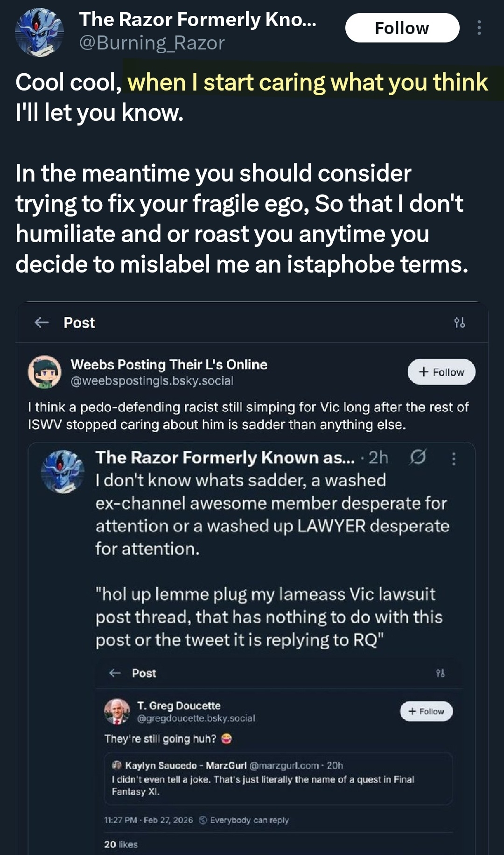The width and height of the screenshot is (504, 855).
Task: Open quoted post vertical dots menu
Action: pos(454,459)
